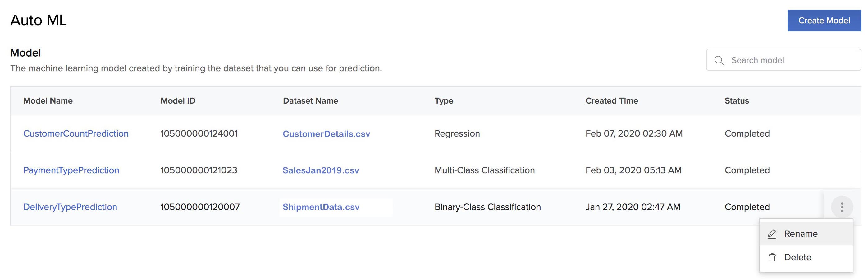Screen dimensions: 868x280
Task: Select Rename from the context menu
Action: tap(801, 234)
